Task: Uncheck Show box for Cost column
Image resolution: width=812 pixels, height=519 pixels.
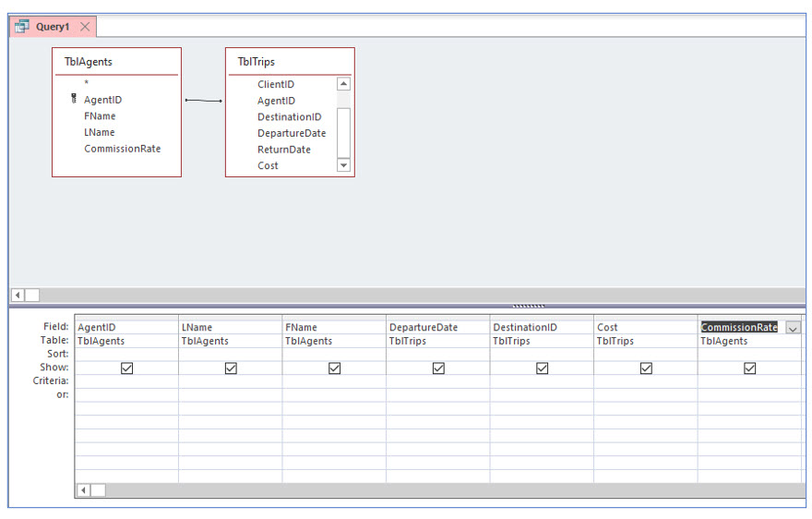Action: [x=646, y=368]
